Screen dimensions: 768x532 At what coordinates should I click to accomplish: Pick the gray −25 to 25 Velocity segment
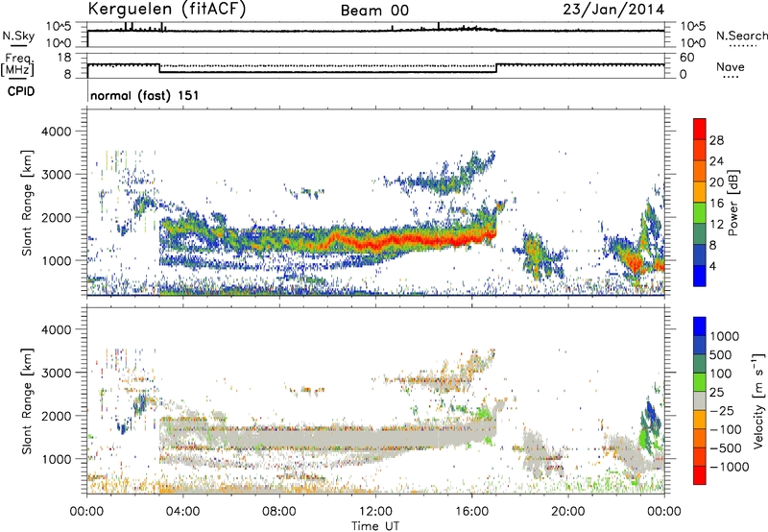(700, 400)
